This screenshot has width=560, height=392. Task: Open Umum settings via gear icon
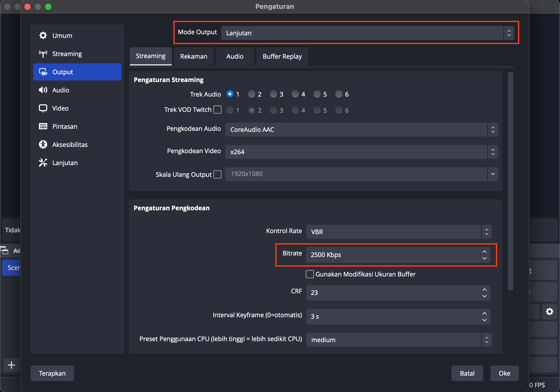point(43,35)
